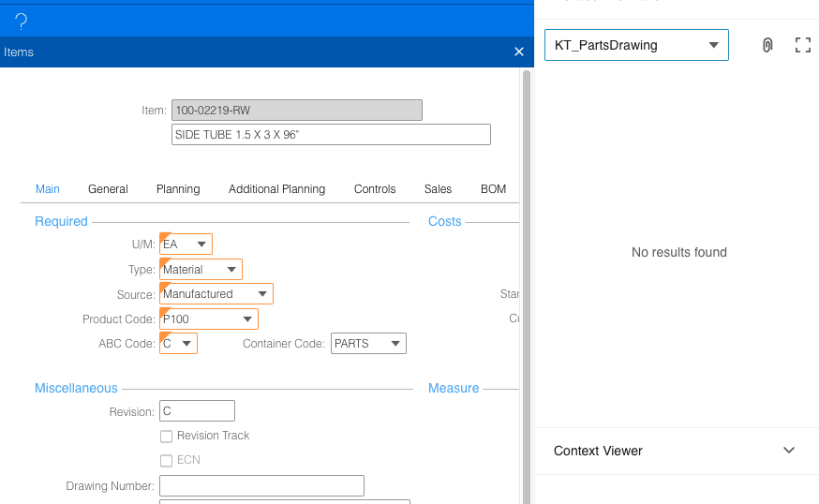Click the Drawing Number input field

pyautogui.click(x=261, y=485)
